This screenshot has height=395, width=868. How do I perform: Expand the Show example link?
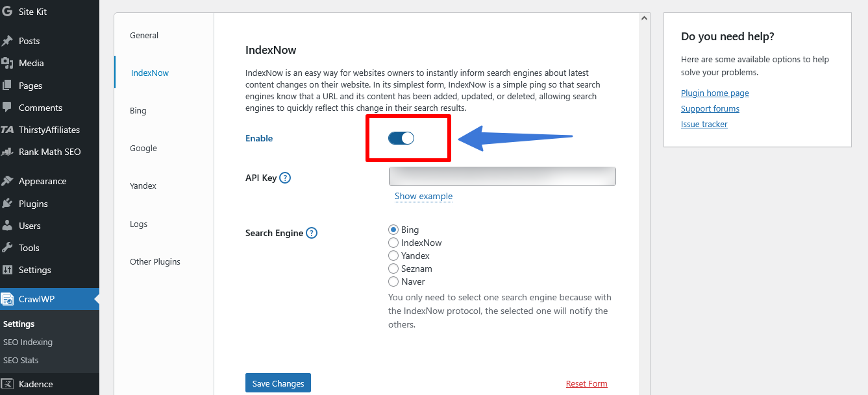pos(423,196)
